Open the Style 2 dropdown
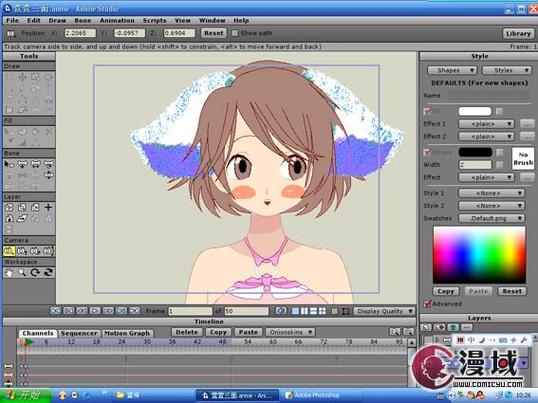This screenshot has height=403, width=538. 492,206
